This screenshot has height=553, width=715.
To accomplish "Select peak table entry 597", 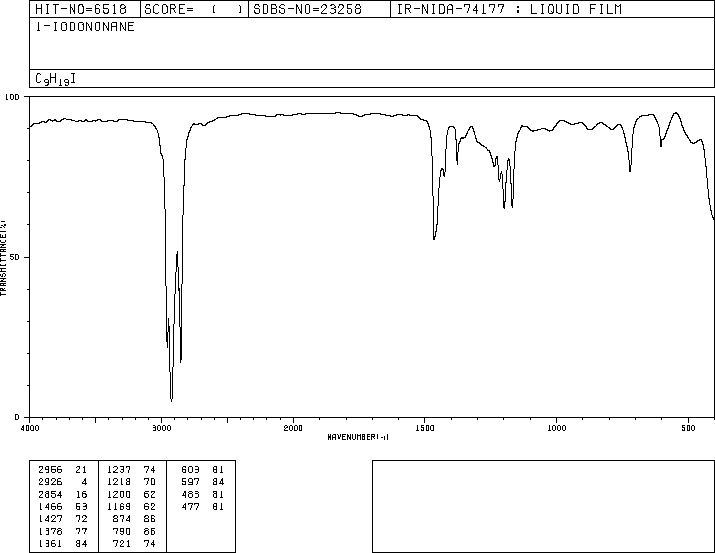I will pyautogui.click(x=191, y=482).
